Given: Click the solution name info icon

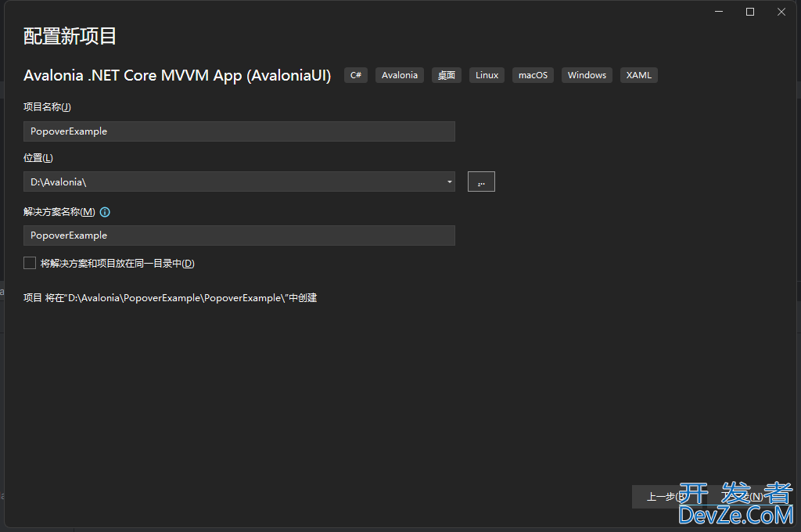Looking at the screenshot, I should (x=105, y=212).
